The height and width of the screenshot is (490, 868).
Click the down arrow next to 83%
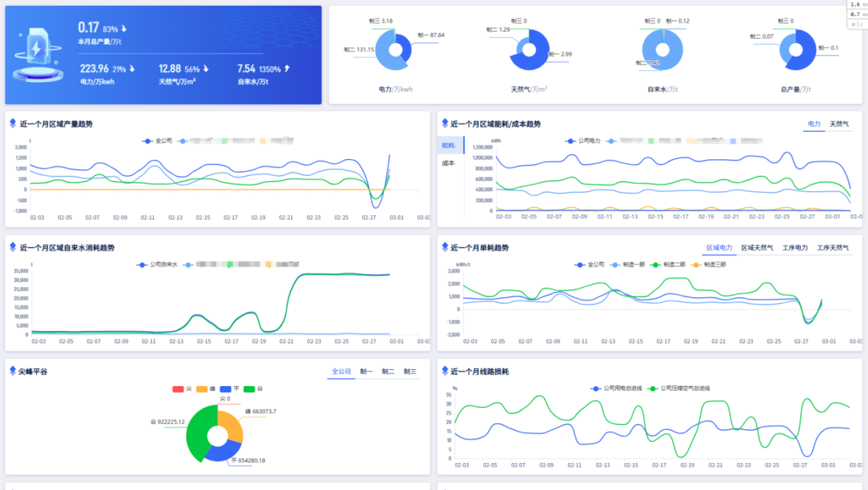point(125,29)
